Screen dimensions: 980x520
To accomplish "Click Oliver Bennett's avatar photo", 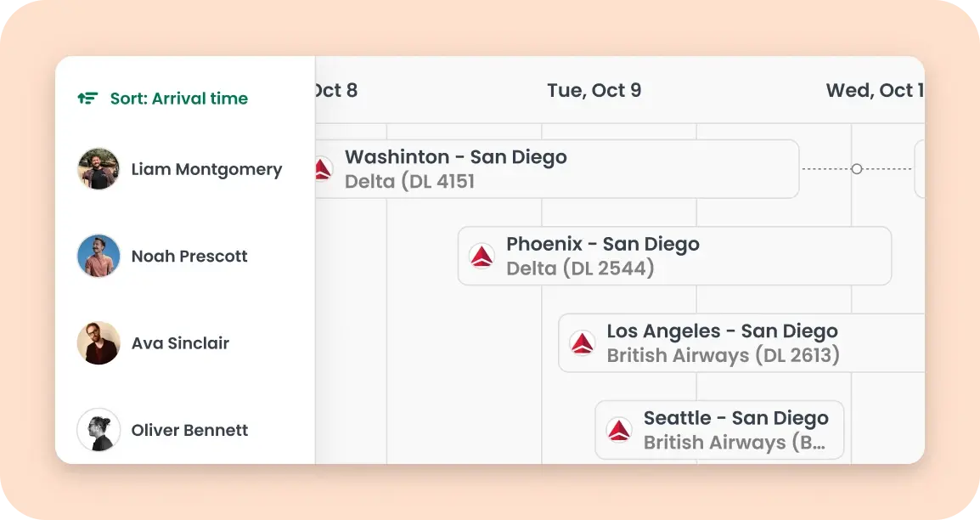I will tap(99, 430).
